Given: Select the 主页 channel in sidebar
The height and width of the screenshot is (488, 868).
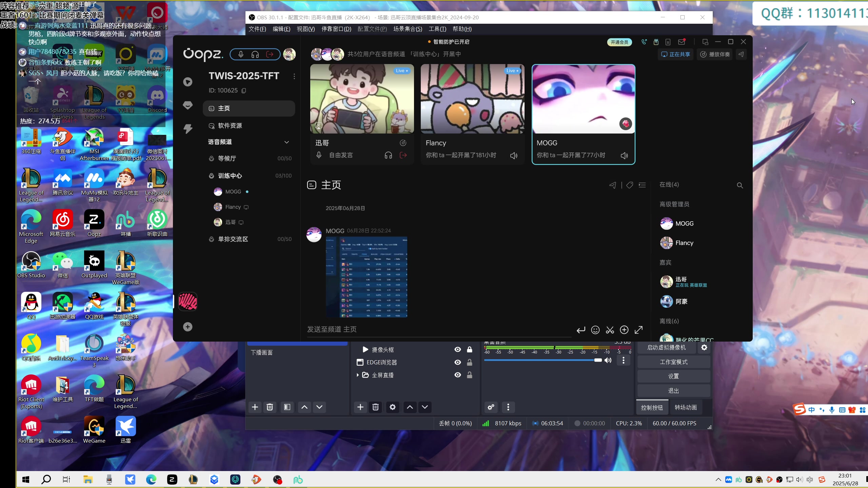Looking at the screenshot, I should pos(249,108).
